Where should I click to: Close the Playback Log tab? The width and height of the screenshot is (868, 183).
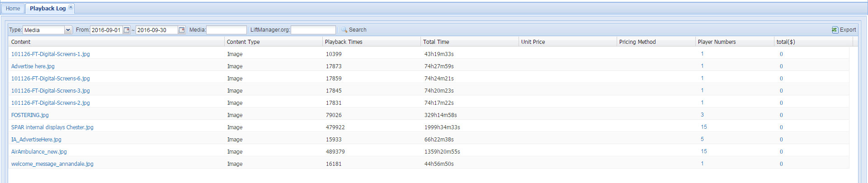click(71, 7)
